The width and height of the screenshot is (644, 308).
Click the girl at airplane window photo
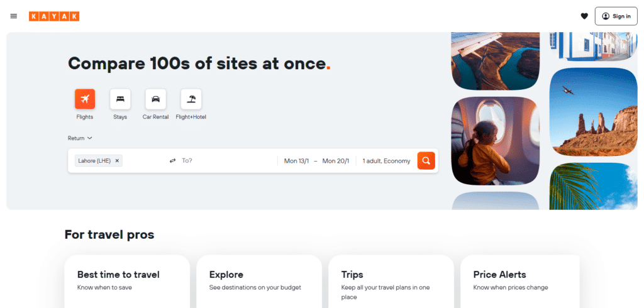tap(495, 141)
